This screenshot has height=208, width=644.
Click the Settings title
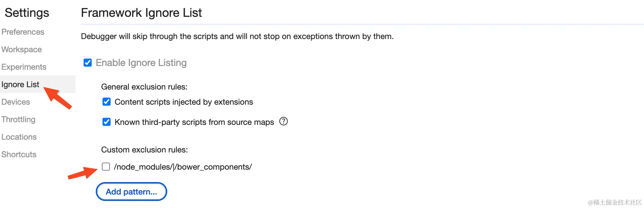27,13
